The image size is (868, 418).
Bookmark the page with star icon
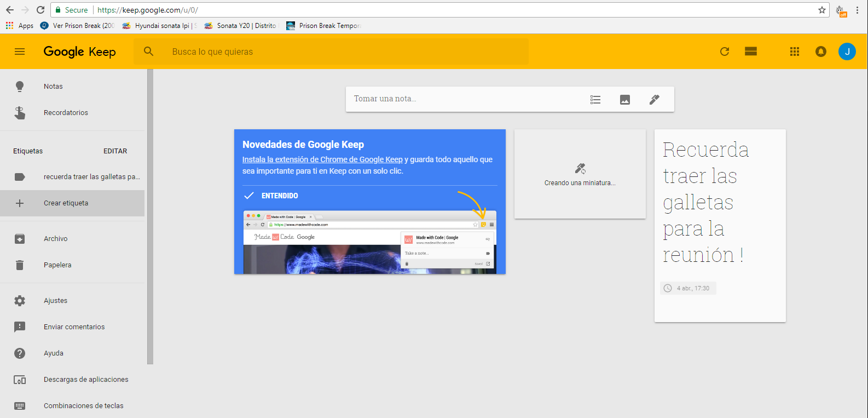(822, 10)
